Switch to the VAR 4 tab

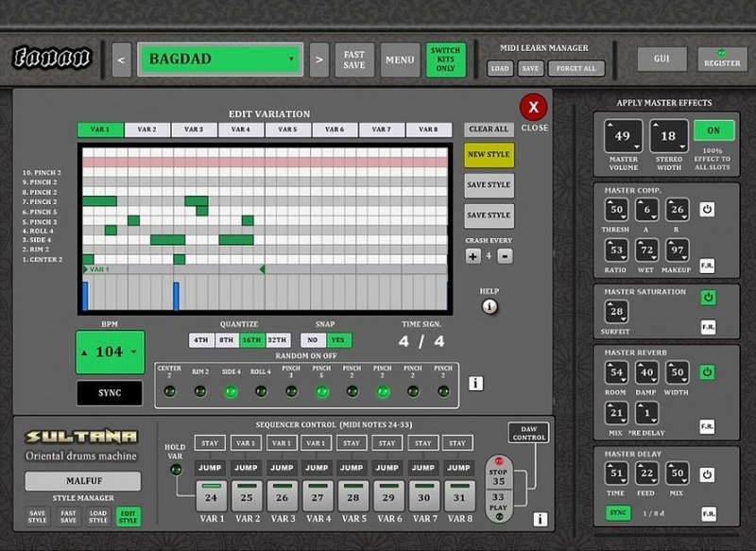click(x=241, y=129)
